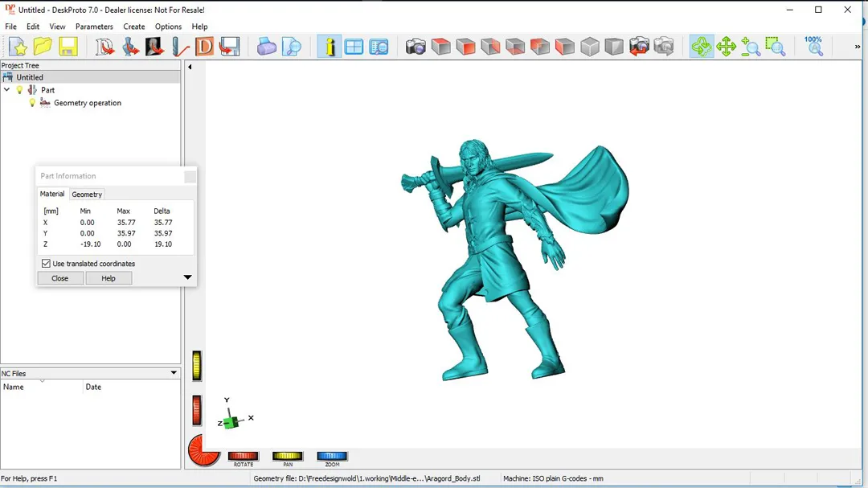The width and height of the screenshot is (868, 488).
Task: Switch to the Geometry tab
Action: pos(87,195)
